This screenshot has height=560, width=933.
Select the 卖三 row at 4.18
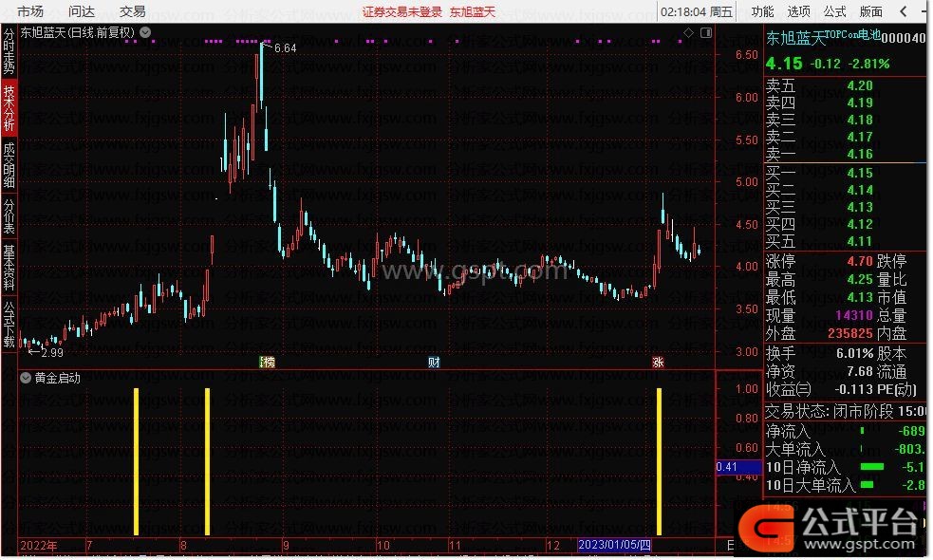pos(845,121)
